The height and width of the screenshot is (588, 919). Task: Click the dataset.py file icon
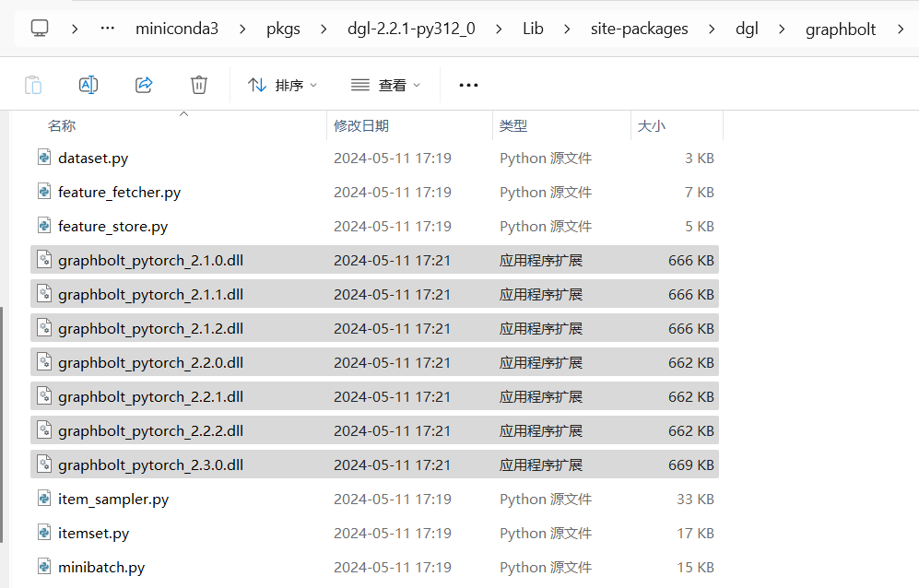coord(44,157)
